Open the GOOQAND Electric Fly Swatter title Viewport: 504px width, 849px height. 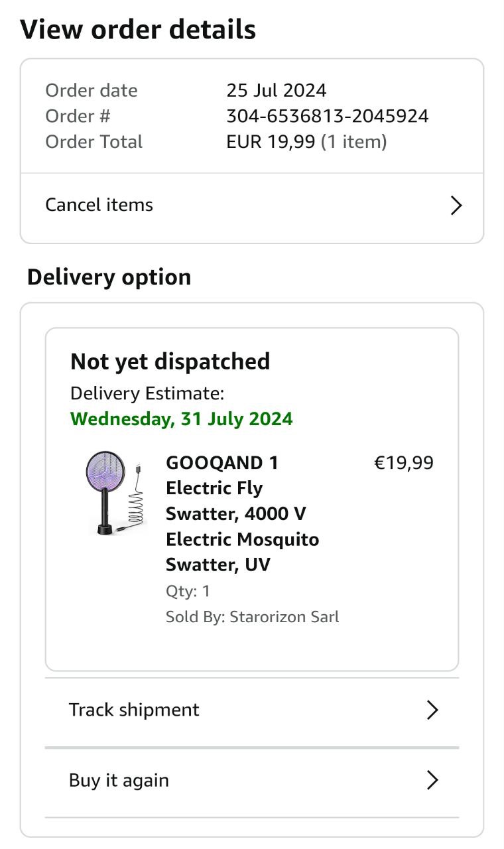pyautogui.click(x=242, y=513)
